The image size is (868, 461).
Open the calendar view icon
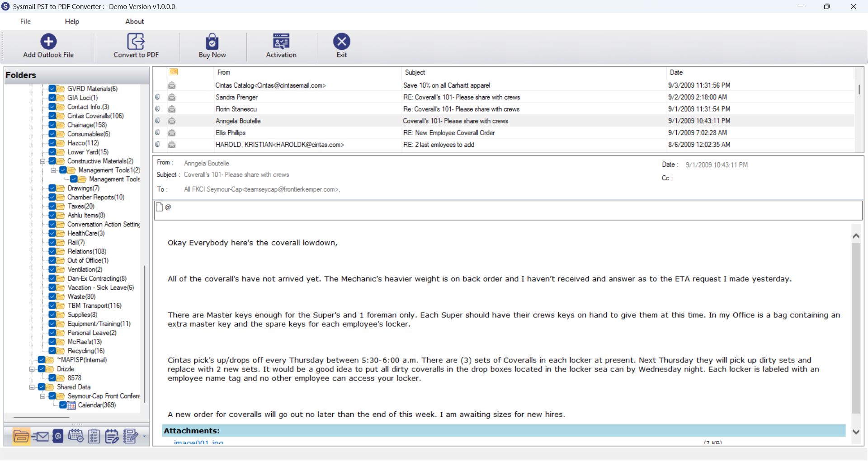tap(75, 436)
